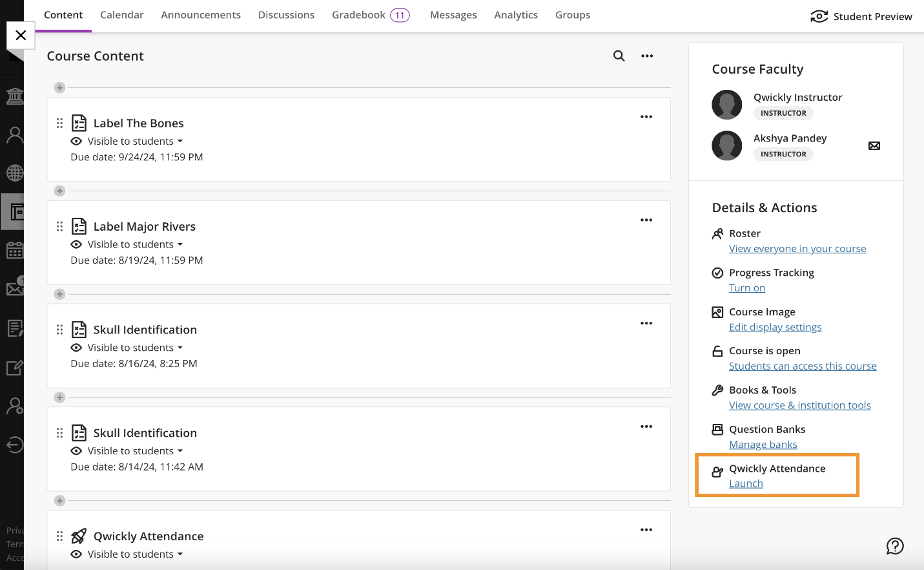Open the envelope messages icon in left sidebar

(x=15, y=288)
